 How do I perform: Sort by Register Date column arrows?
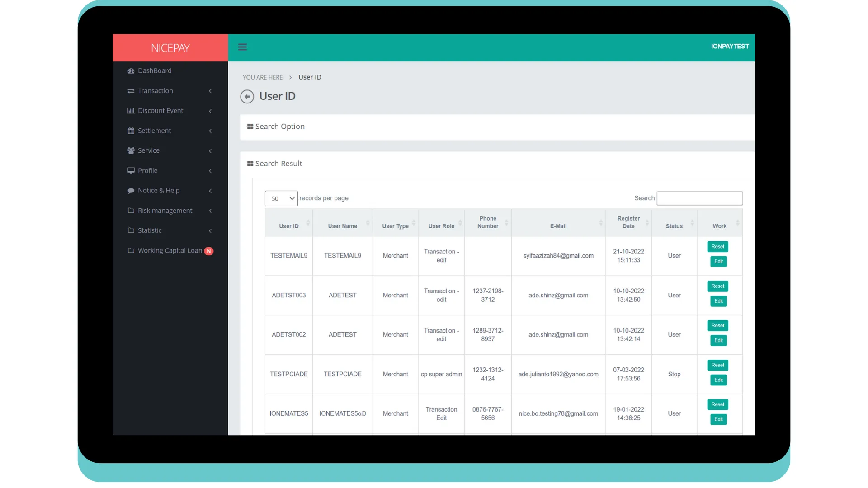[647, 223]
